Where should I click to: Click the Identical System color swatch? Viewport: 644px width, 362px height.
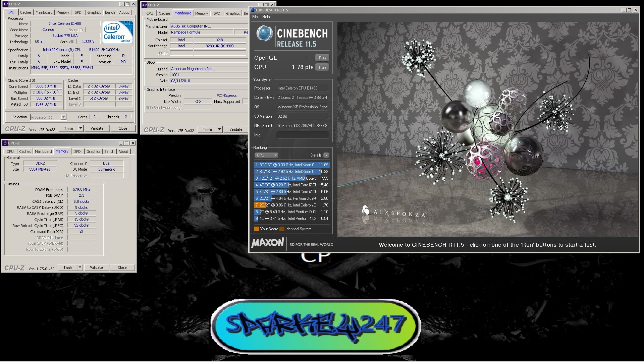282,229
